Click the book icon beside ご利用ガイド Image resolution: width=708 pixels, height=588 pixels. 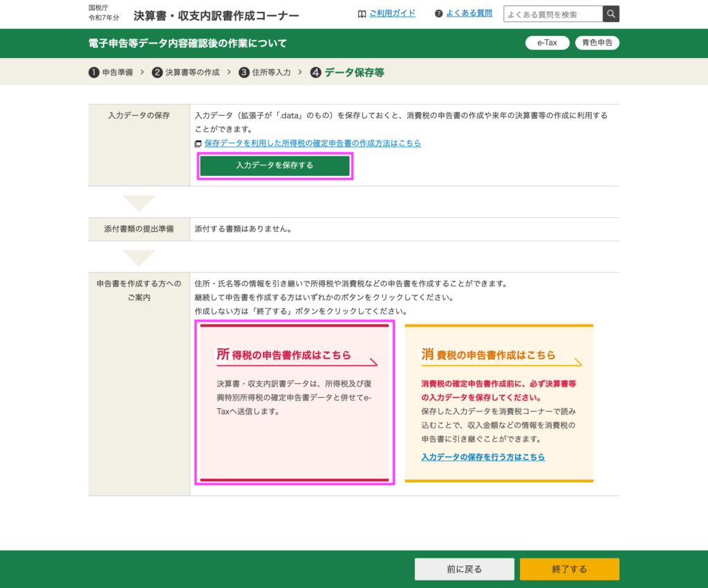coord(362,14)
